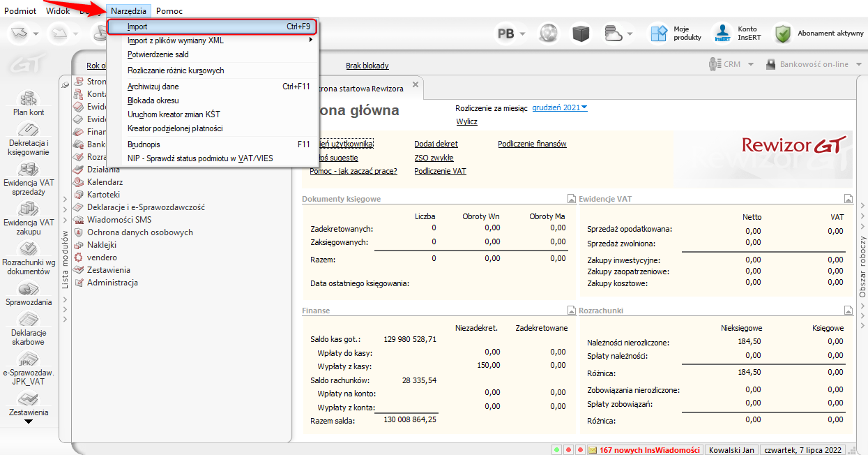Expand Import z plików wymiany XML submenu
The image size is (868, 455).
tap(311, 40)
